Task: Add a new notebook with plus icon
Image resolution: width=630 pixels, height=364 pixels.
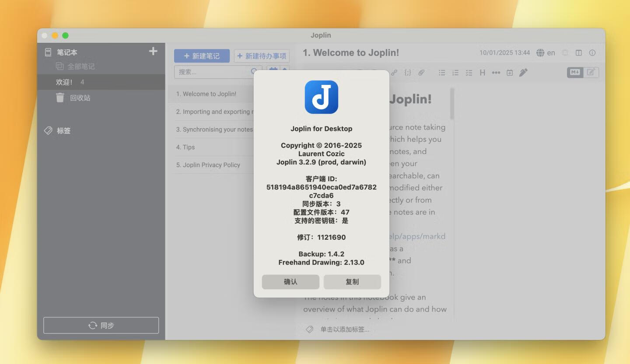Action: [153, 52]
